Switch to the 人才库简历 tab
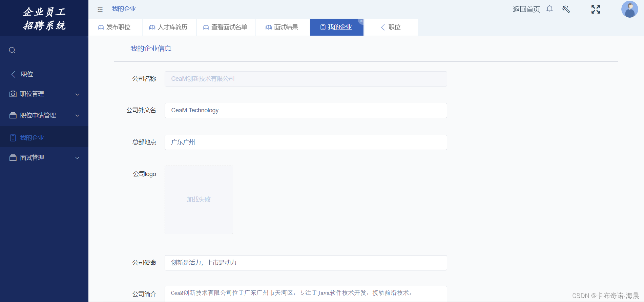 click(x=169, y=27)
